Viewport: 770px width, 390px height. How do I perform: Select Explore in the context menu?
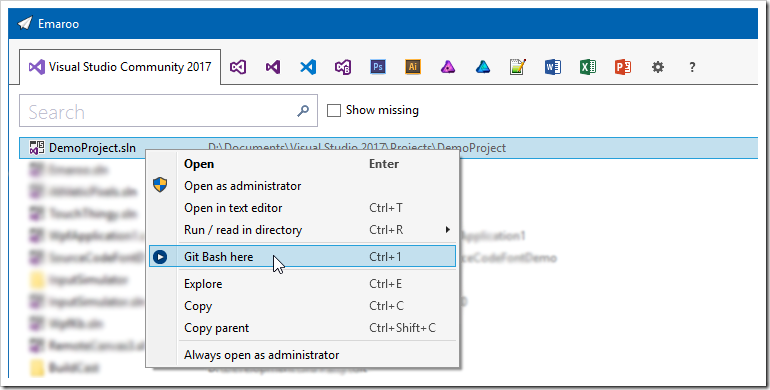(x=302, y=284)
